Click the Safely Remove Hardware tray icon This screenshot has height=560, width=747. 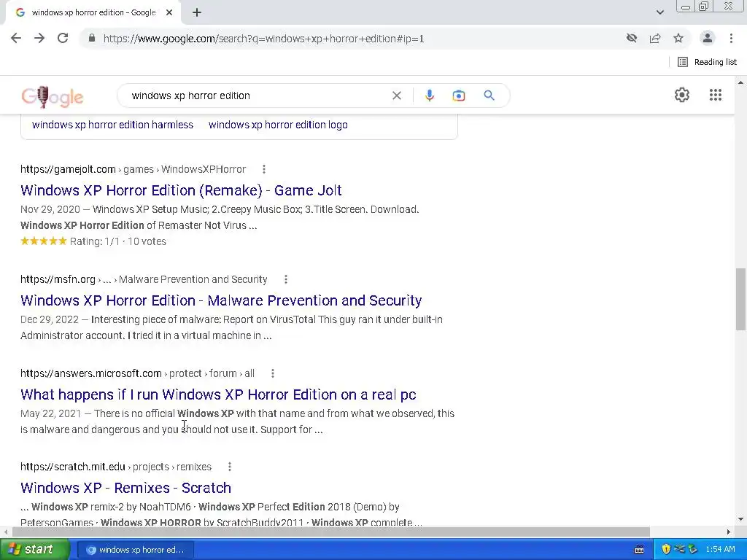click(x=693, y=550)
